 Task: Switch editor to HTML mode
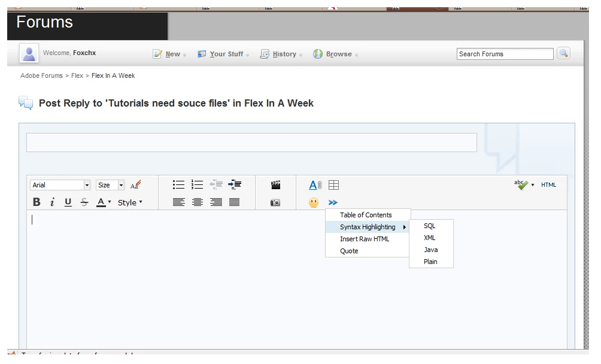coord(548,184)
